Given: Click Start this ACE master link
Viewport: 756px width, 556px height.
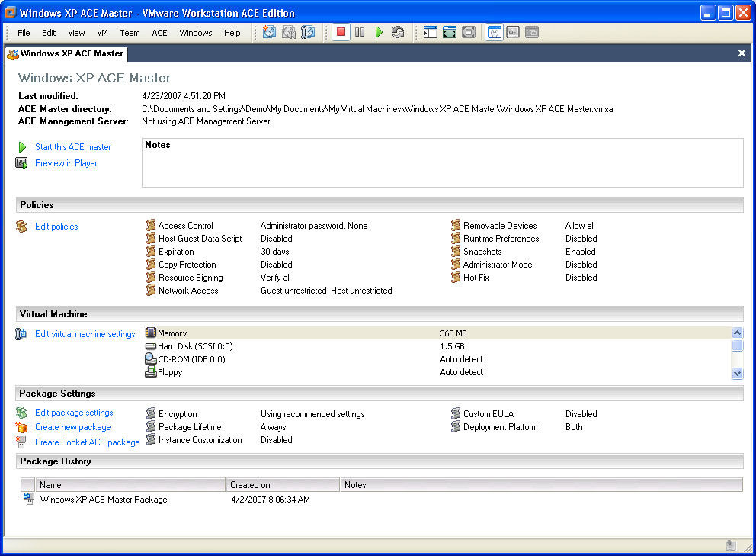Looking at the screenshot, I should [72, 147].
